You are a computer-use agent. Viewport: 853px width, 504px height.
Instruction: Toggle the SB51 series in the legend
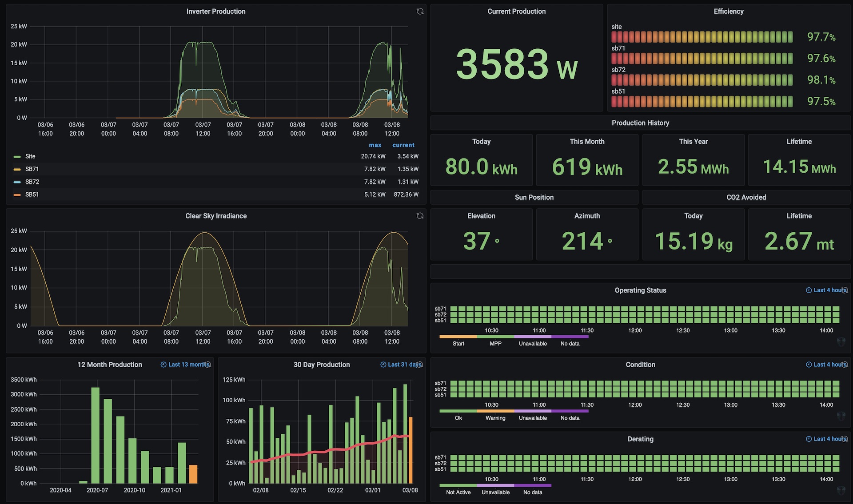tap(32, 194)
